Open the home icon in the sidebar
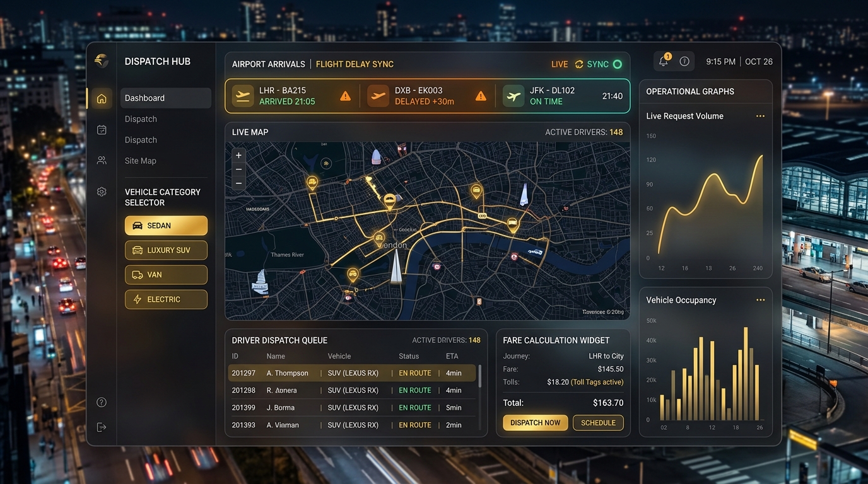 click(102, 98)
